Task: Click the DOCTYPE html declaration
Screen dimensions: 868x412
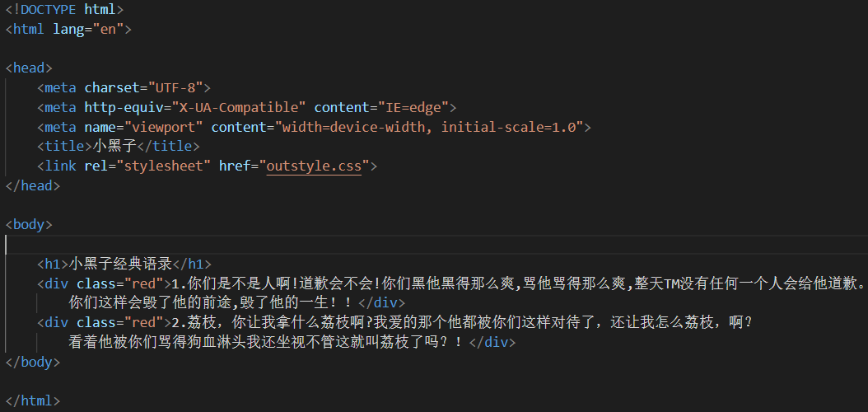Action: point(64,10)
